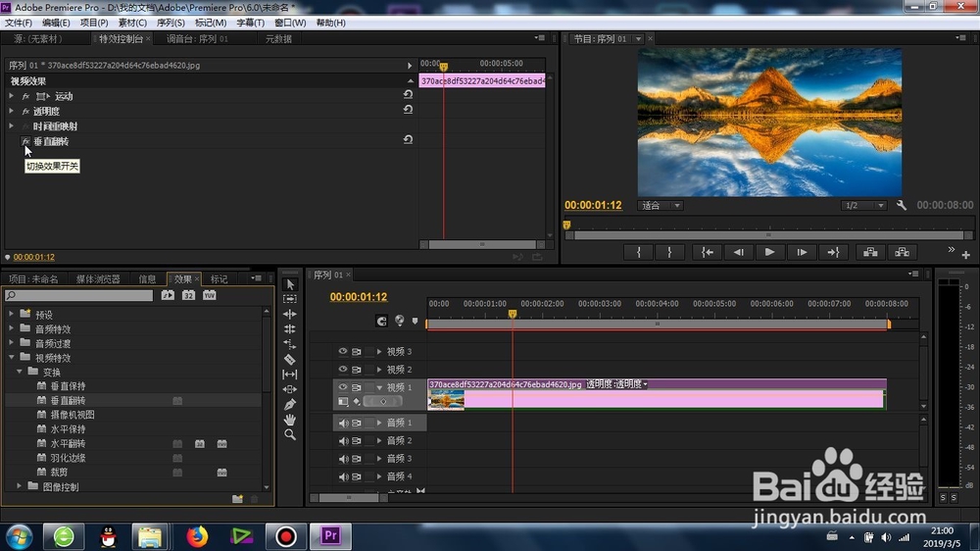Open the 文件(F) menu

[x=19, y=23]
